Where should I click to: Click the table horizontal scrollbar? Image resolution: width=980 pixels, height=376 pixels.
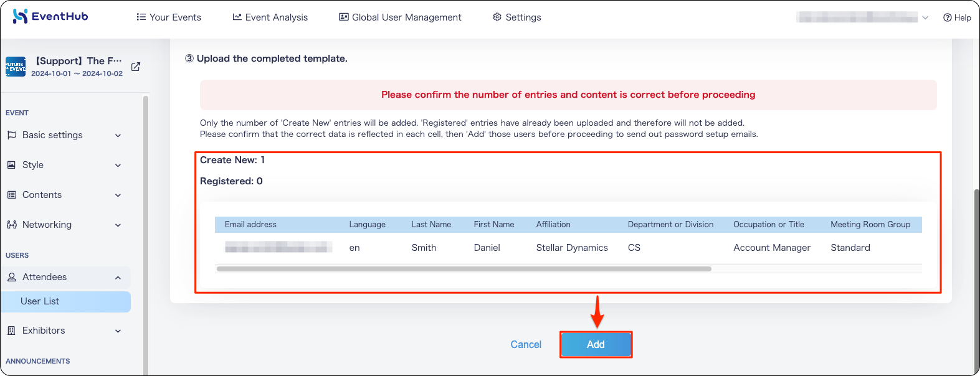click(464, 269)
